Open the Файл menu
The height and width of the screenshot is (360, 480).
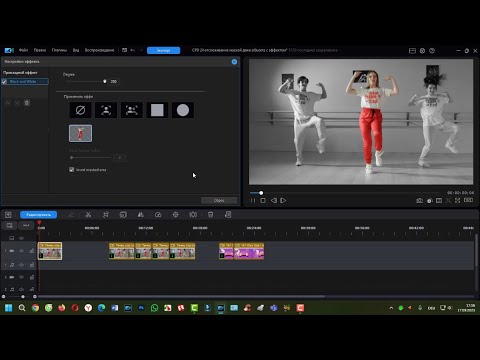[23, 50]
